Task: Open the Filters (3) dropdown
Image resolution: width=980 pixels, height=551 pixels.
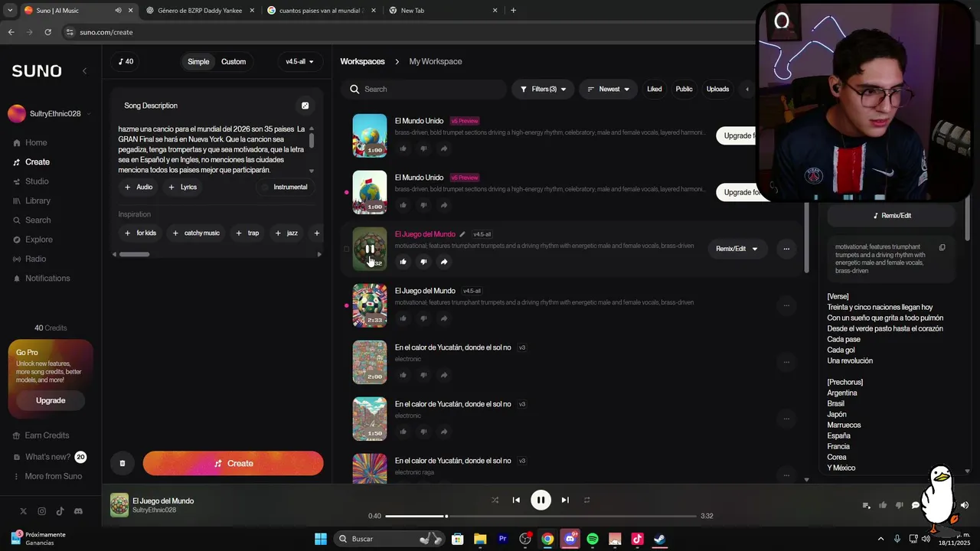Action: click(x=543, y=89)
